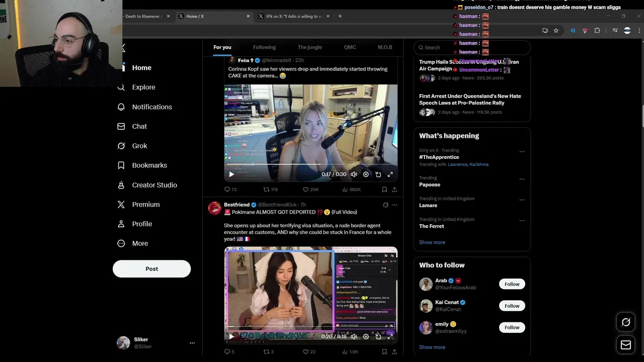Open Corinna video settings gear
Image resolution: width=644 pixels, height=362 pixels.
[366, 174]
